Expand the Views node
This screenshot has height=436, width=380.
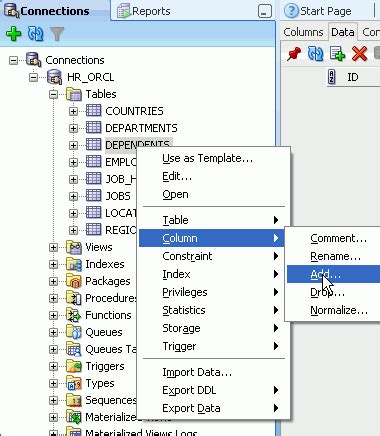click(53, 247)
